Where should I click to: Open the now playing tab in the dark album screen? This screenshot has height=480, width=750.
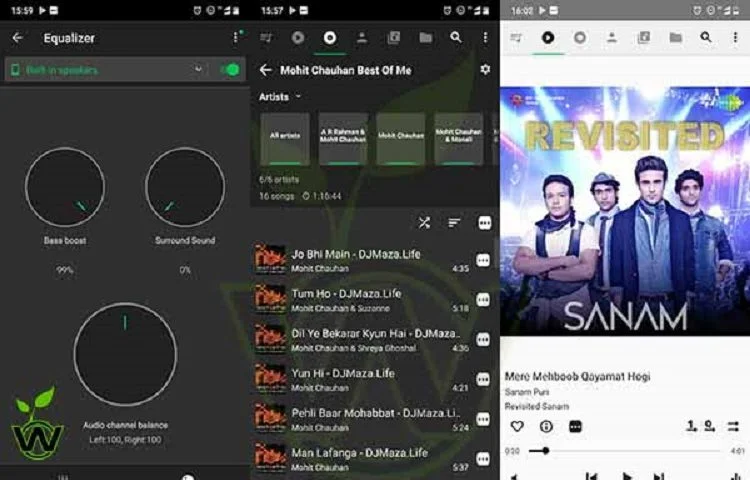tap(298, 38)
